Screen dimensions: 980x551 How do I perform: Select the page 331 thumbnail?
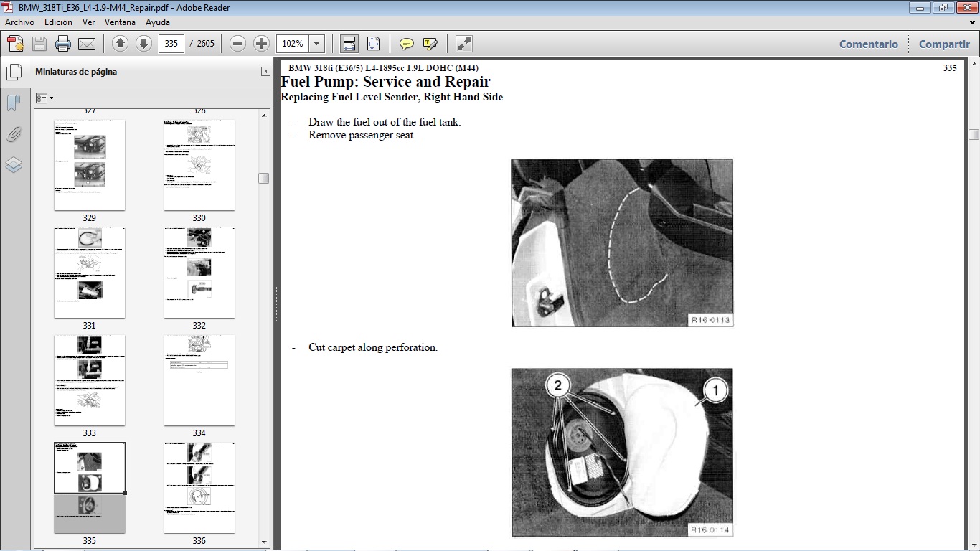click(x=89, y=273)
